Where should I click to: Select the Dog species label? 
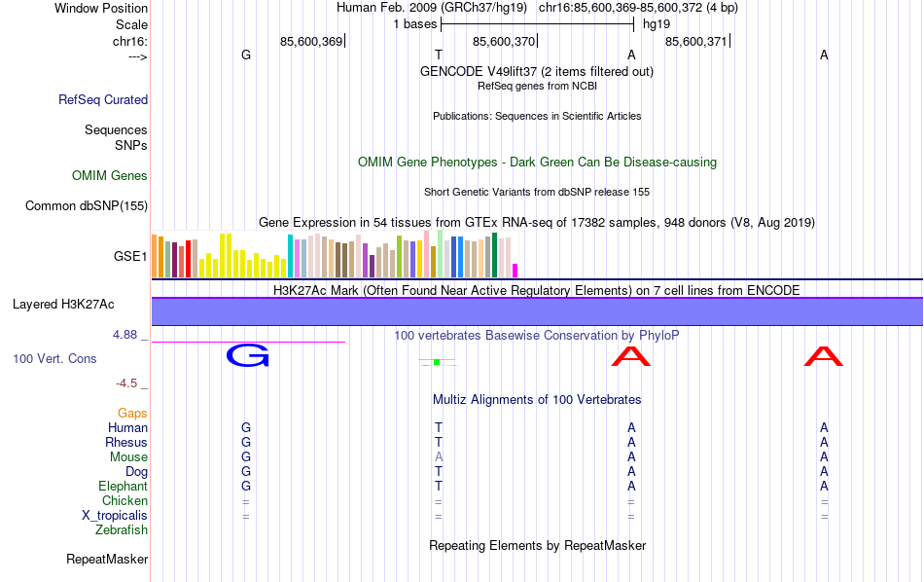(x=137, y=472)
